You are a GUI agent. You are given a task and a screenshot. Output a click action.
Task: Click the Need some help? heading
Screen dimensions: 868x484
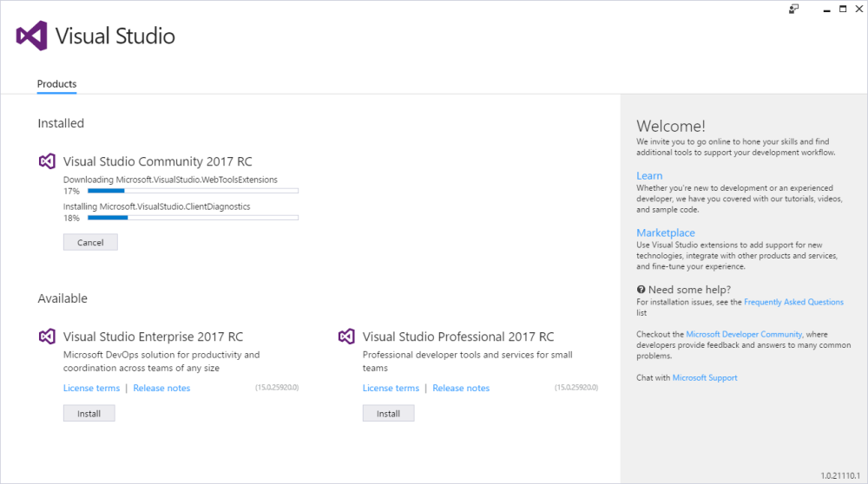coord(689,290)
